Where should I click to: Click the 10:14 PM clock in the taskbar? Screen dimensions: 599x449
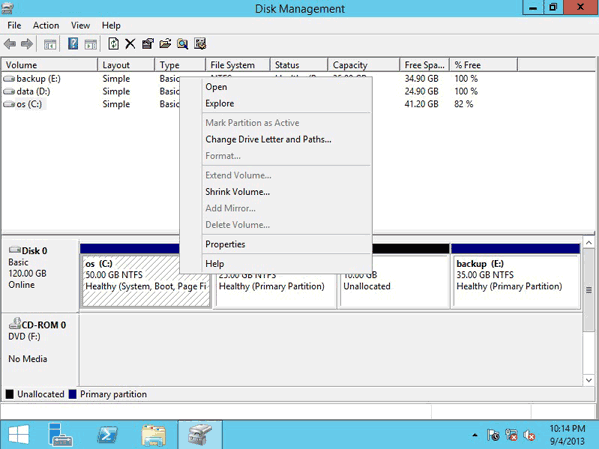coord(567,428)
